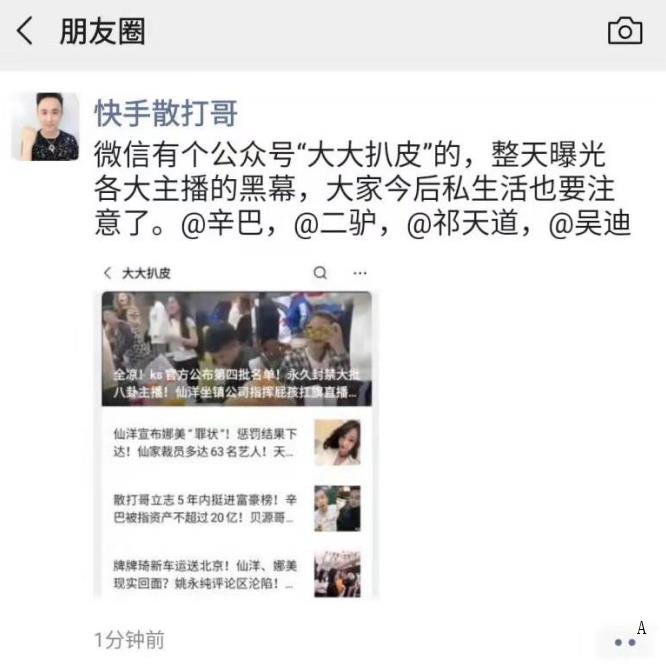
Task: Tap the woman thumbnail beside 仙洋宣布 article
Action: (337, 442)
